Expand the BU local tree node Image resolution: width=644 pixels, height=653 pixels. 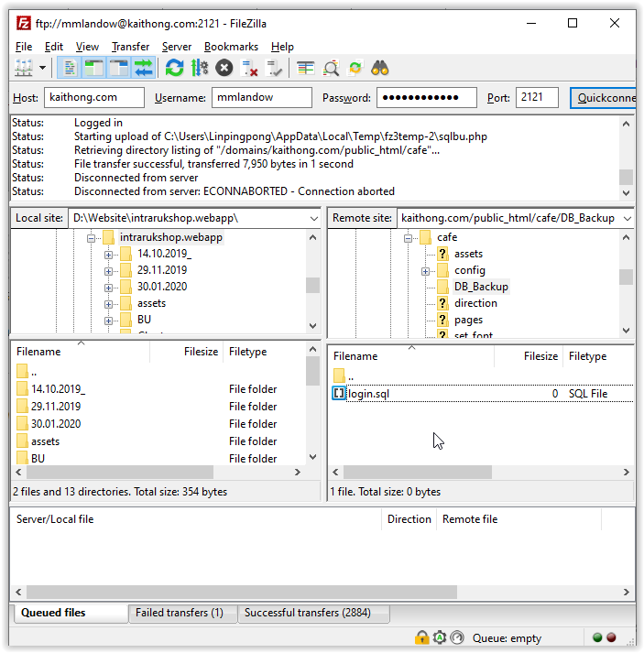tap(108, 321)
